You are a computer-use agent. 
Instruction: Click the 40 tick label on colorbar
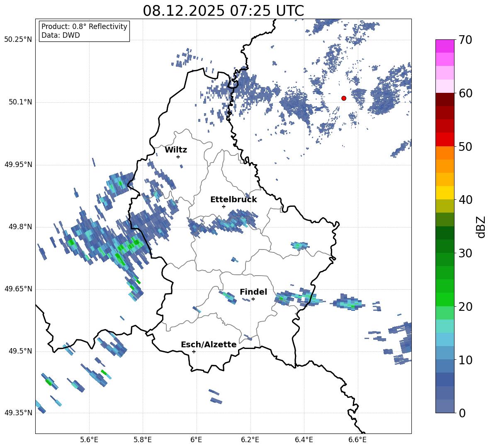coord(465,200)
